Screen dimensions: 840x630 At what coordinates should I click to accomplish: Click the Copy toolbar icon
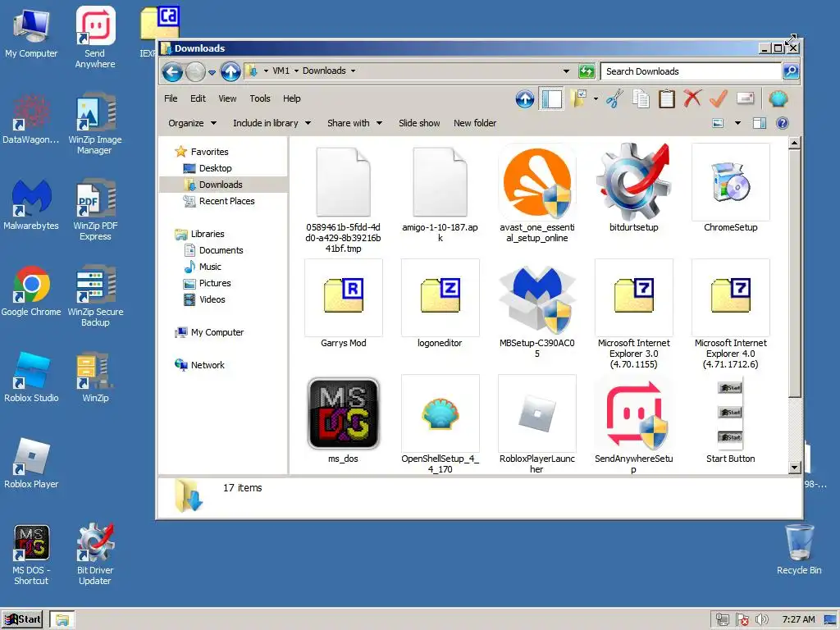pyautogui.click(x=641, y=98)
